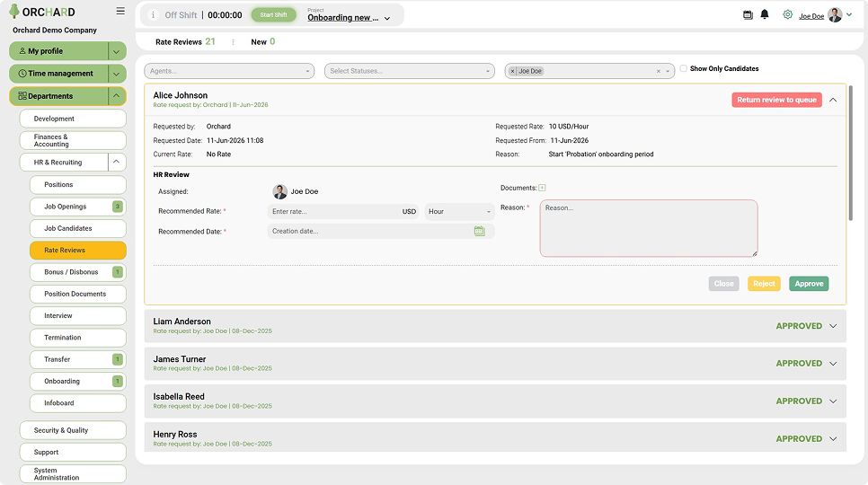
Task: Click the Time management button
Action: click(x=58, y=74)
